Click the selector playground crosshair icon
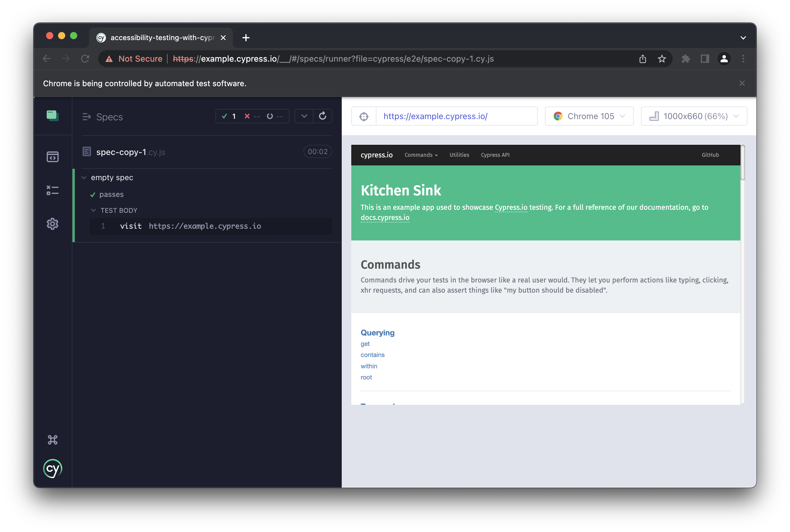Viewport: 790px width, 532px height. pyautogui.click(x=364, y=116)
